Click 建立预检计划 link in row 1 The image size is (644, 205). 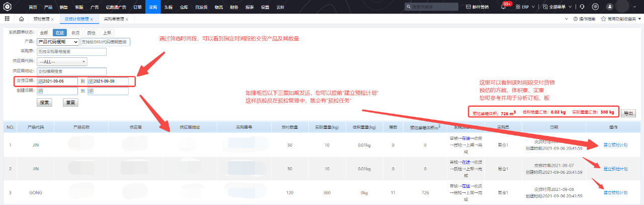615,145
